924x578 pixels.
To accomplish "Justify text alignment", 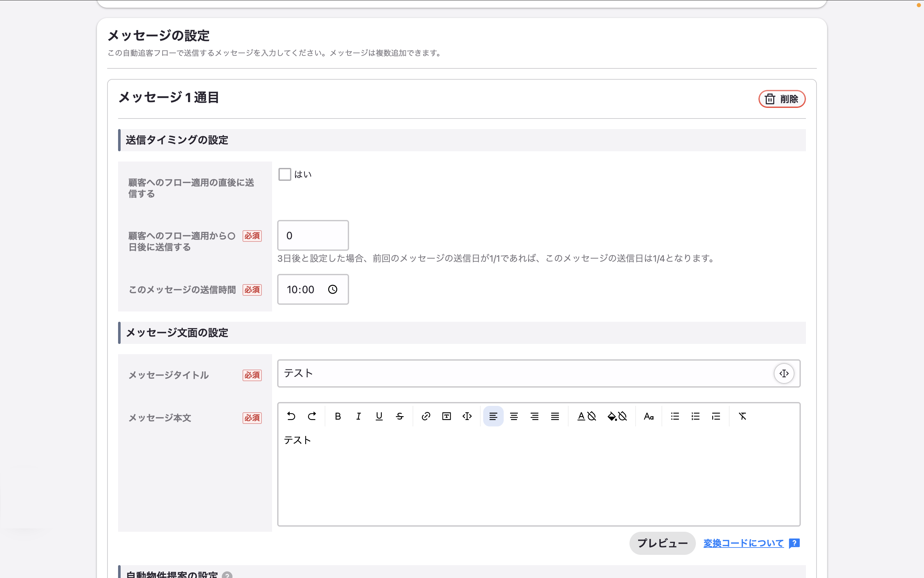I will pos(555,416).
